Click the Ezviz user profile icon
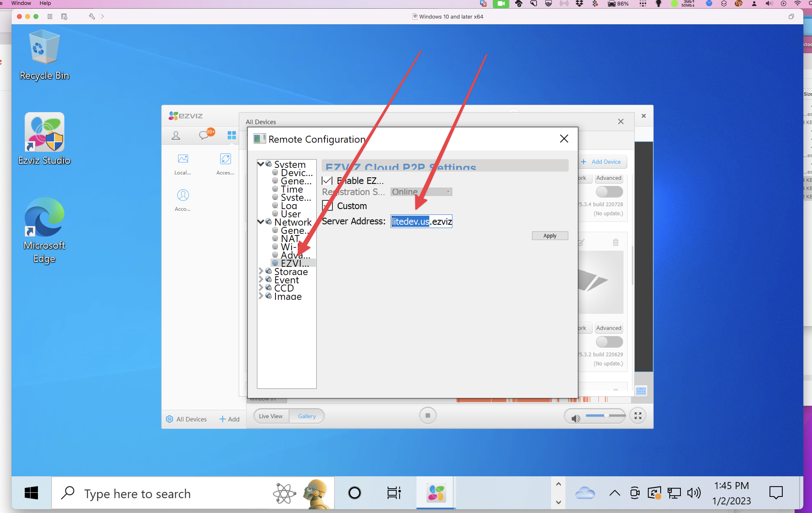Screen dimensions: 812x513 (176, 135)
